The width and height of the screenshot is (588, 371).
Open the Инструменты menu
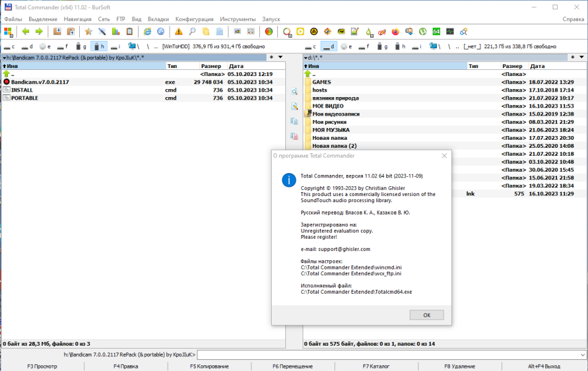[238, 19]
